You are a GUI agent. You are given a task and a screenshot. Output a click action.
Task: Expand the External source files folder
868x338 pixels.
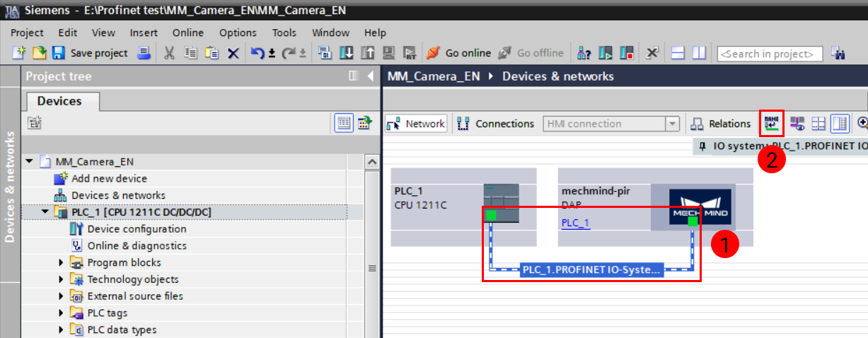pos(61,296)
